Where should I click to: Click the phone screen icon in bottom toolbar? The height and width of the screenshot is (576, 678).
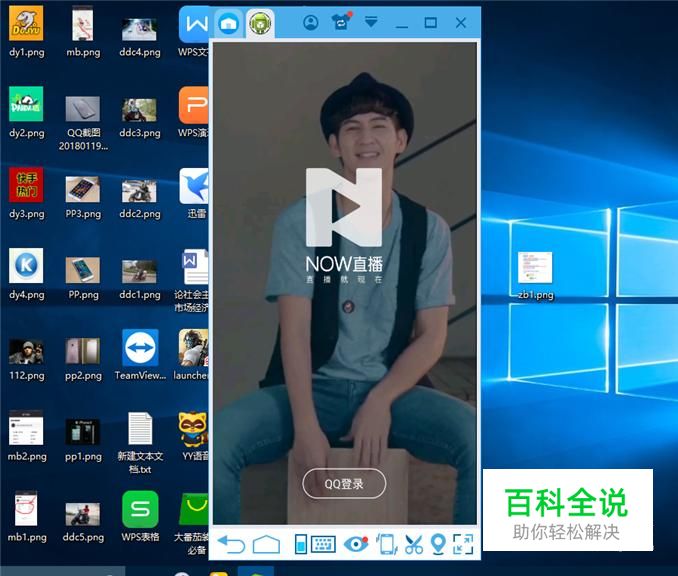(x=301, y=544)
